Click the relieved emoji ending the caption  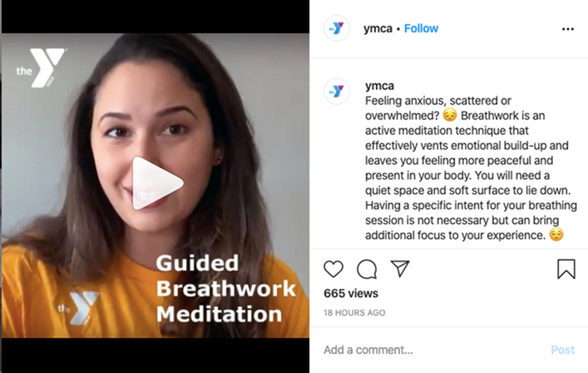pyautogui.click(x=556, y=235)
